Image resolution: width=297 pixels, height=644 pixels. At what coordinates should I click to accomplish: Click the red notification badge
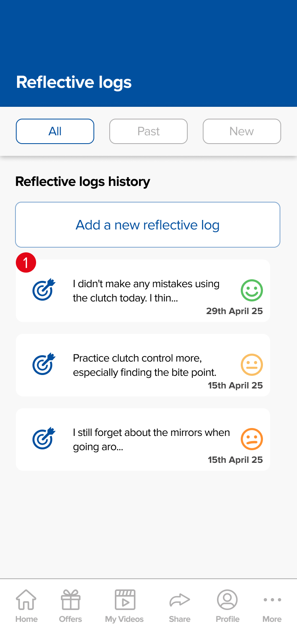(26, 263)
